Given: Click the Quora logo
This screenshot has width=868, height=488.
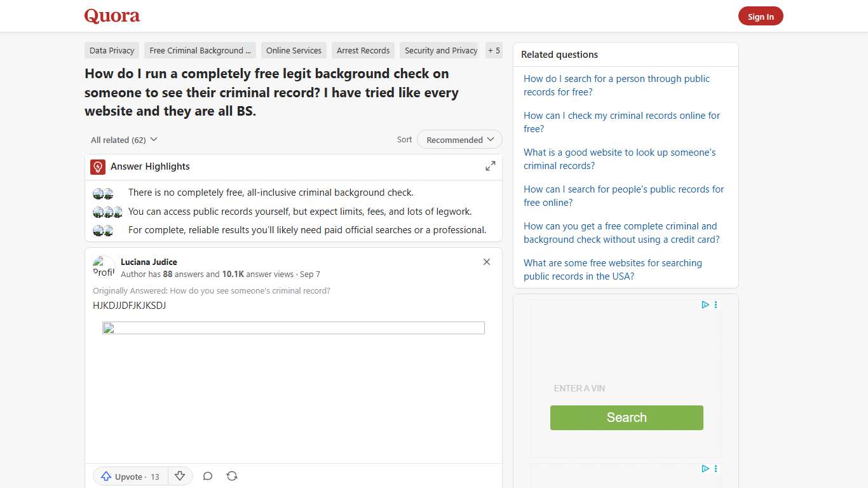Looking at the screenshot, I should pyautogui.click(x=112, y=15).
